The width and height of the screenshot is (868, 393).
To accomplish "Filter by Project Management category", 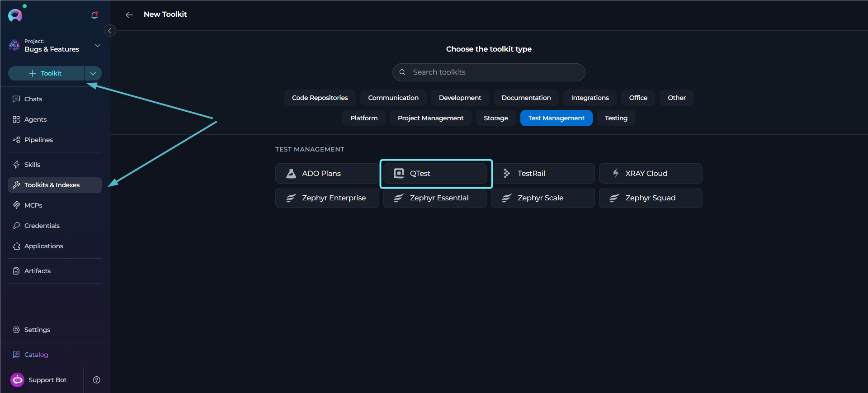I will pos(430,118).
